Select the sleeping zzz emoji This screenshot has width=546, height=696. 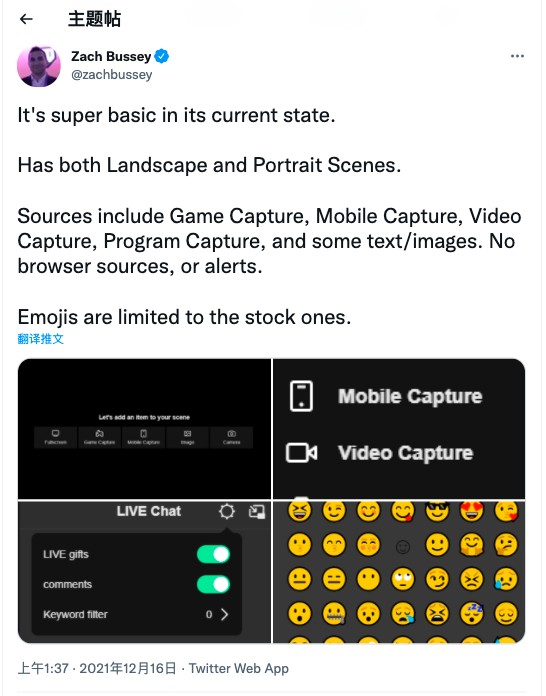click(471, 614)
